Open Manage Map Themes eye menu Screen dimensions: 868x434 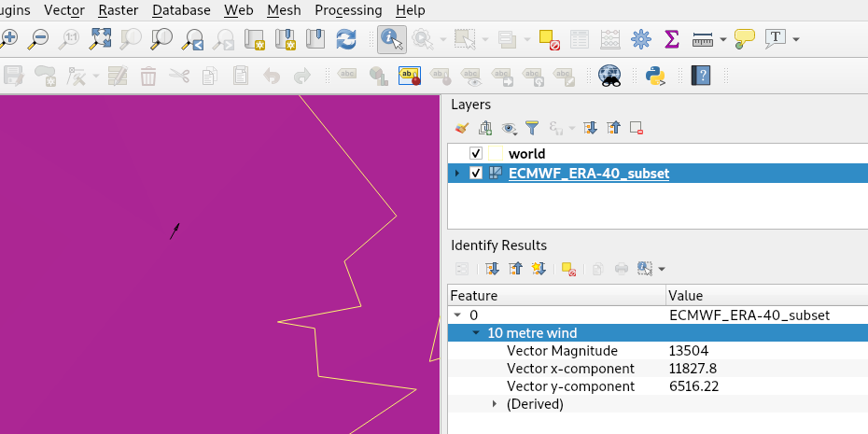510,129
